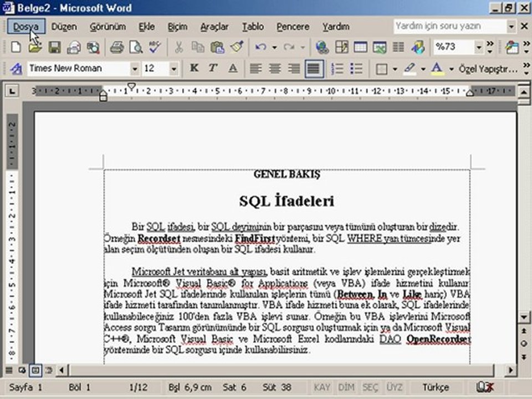532x399 pixels.
Task: Open Styles and Formatting (AA icon)
Action: [x=16, y=69]
